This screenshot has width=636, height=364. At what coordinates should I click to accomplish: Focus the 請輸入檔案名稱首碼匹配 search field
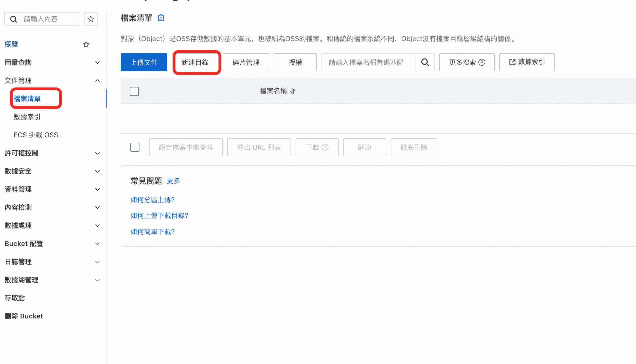(x=368, y=62)
